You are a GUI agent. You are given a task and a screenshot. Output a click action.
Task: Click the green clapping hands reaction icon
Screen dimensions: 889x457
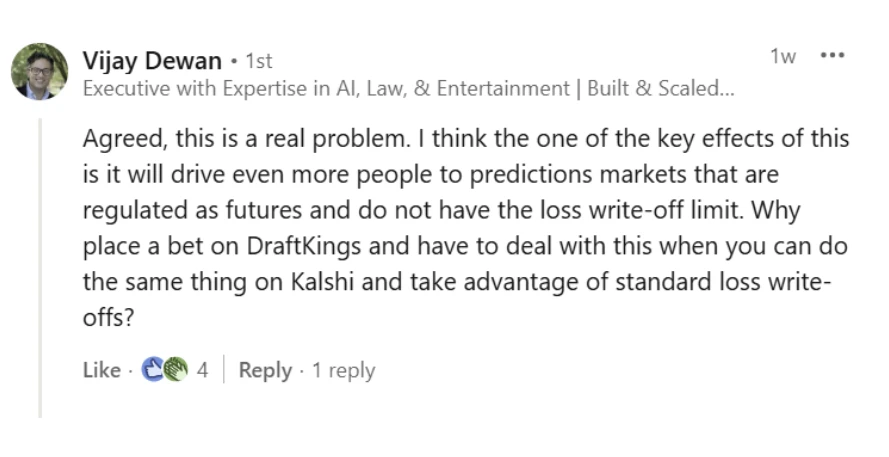175,370
